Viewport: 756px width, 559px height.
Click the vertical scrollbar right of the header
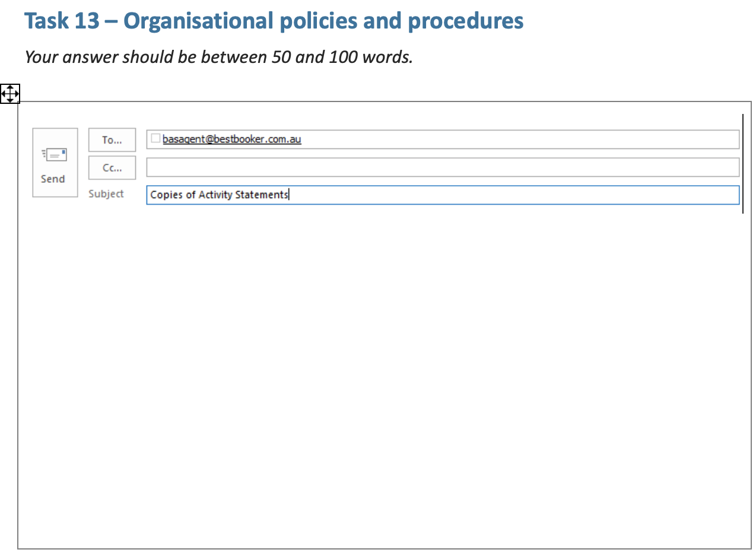744,160
